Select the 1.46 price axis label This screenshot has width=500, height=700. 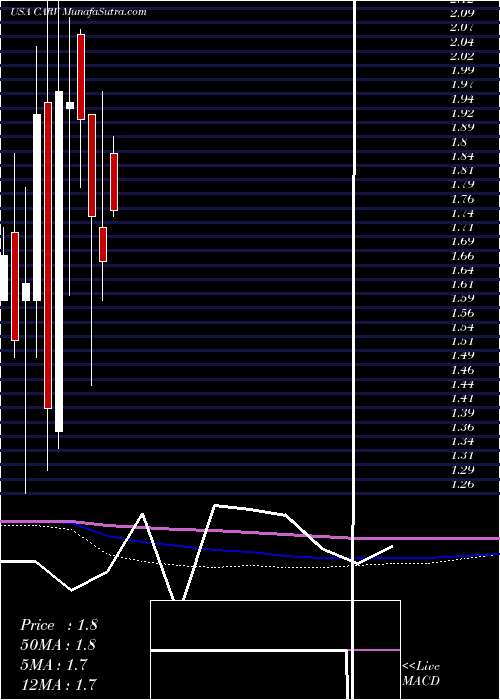pos(462,370)
